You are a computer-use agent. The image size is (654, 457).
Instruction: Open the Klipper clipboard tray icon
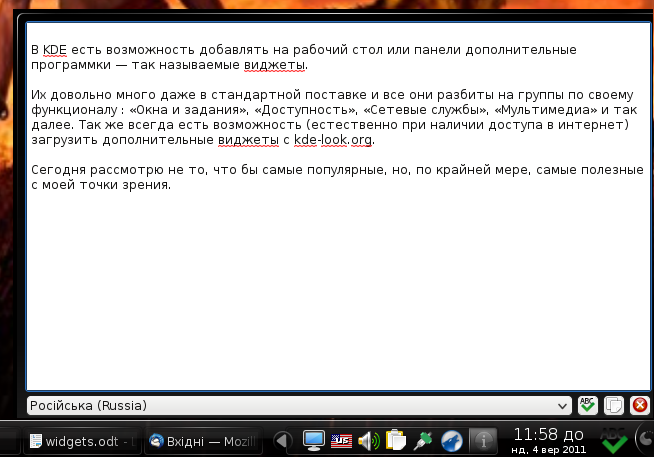[x=395, y=441]
